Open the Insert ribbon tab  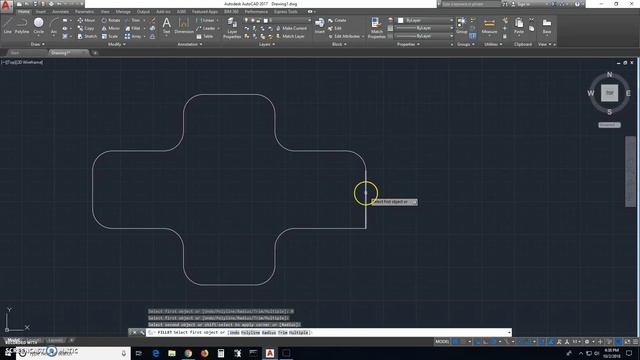pyautogui.click(x=41, y=11)
